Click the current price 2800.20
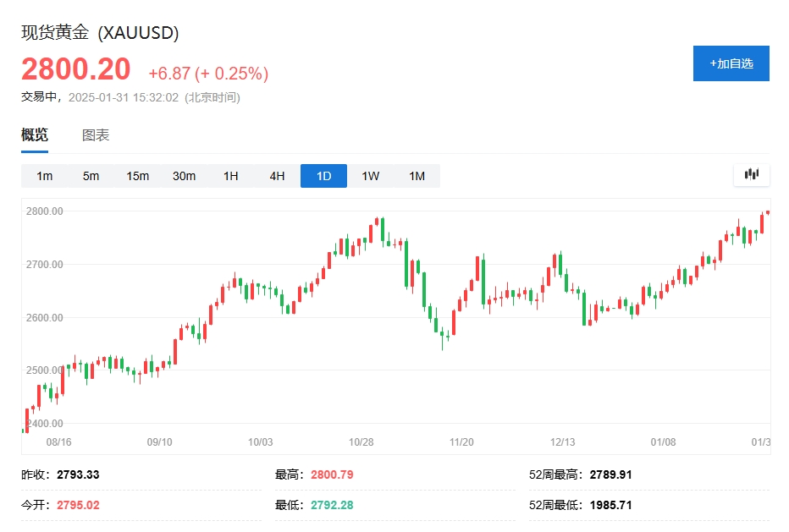 click(75, 68)
